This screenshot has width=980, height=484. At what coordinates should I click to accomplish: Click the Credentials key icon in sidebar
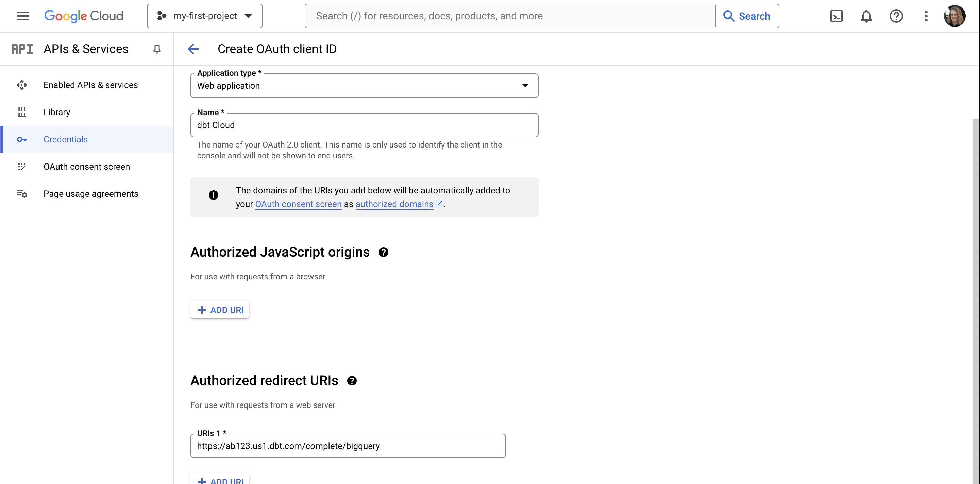(21, 139)
